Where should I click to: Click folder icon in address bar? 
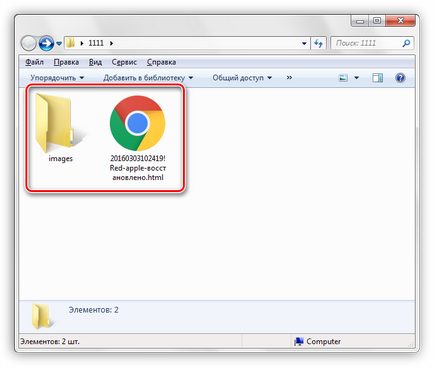coord(70,43)
